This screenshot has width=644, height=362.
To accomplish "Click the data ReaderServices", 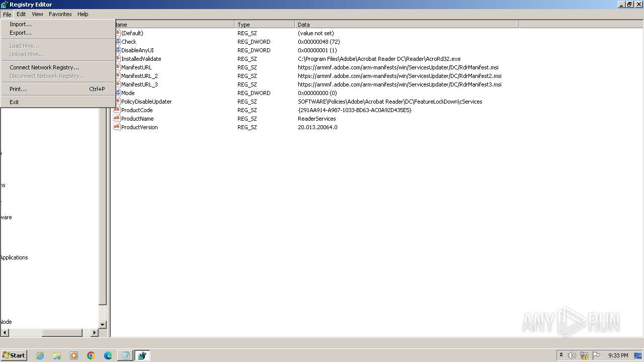I will (x=316, y=119).
